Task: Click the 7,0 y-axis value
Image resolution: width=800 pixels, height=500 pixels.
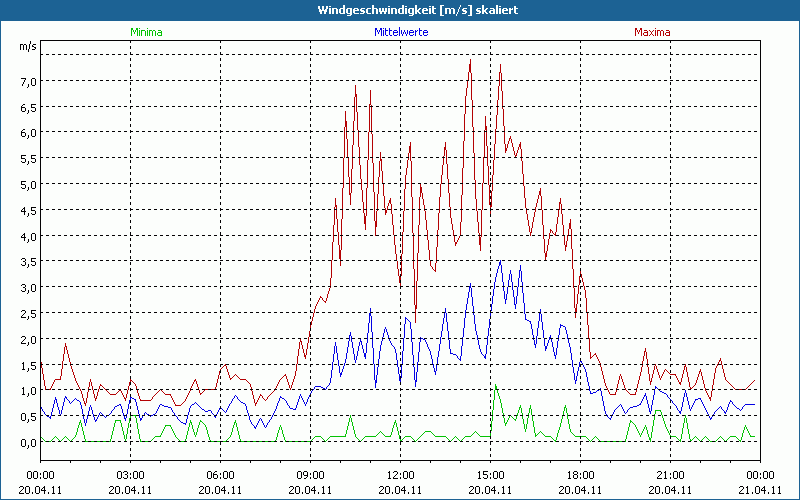Action: click(29, 81)
